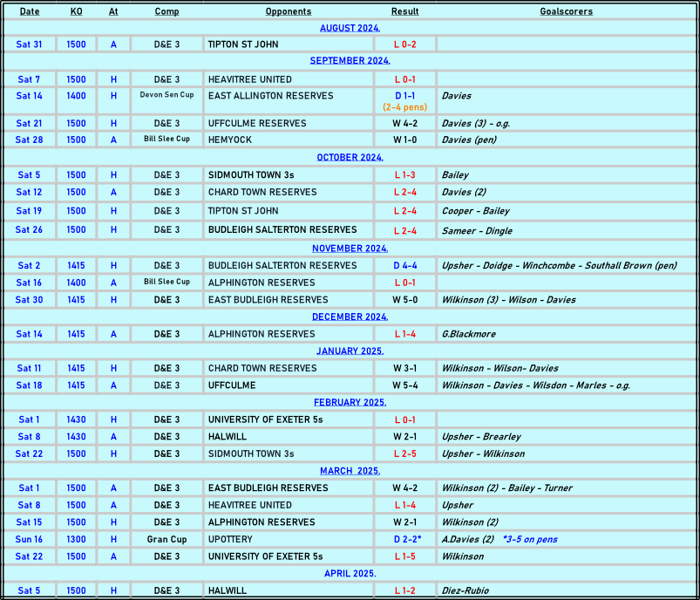
Task: Click the Devon Sen Cup competition cell
Action: tap(167, 95)
